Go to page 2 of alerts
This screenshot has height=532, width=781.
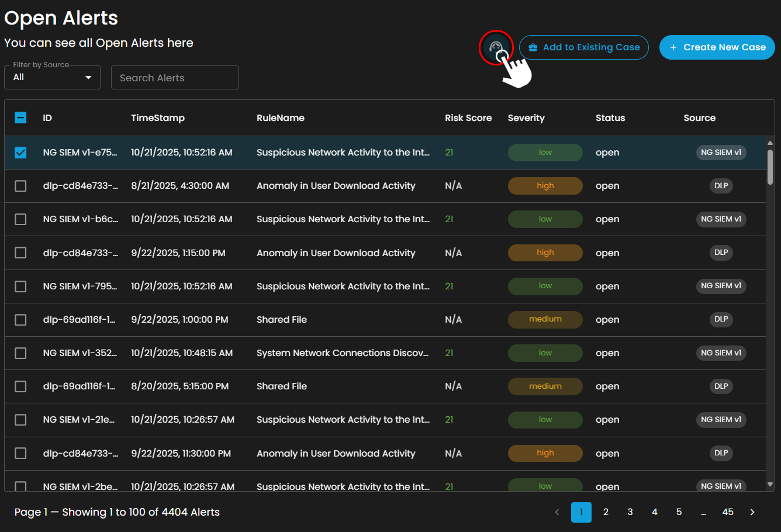(x=606, y=512)
